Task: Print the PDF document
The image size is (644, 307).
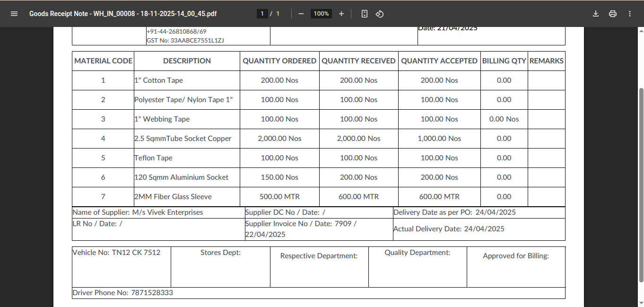Action: [613, 14]
